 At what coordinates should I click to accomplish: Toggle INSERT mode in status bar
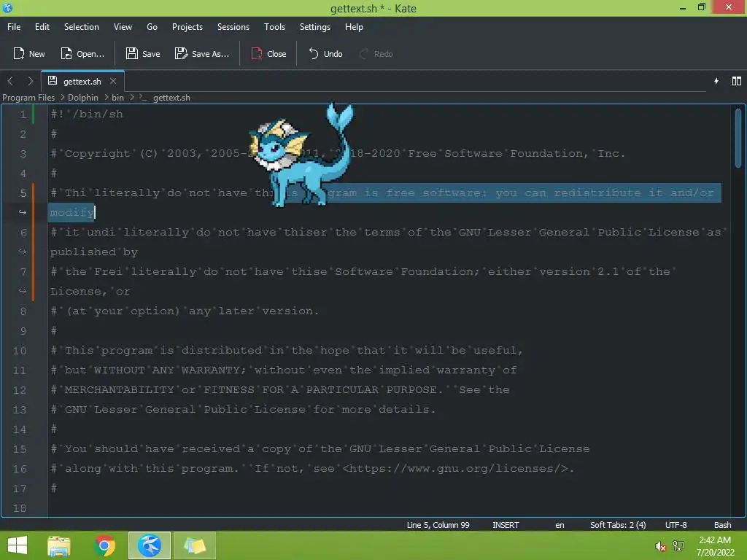[506, 525]
